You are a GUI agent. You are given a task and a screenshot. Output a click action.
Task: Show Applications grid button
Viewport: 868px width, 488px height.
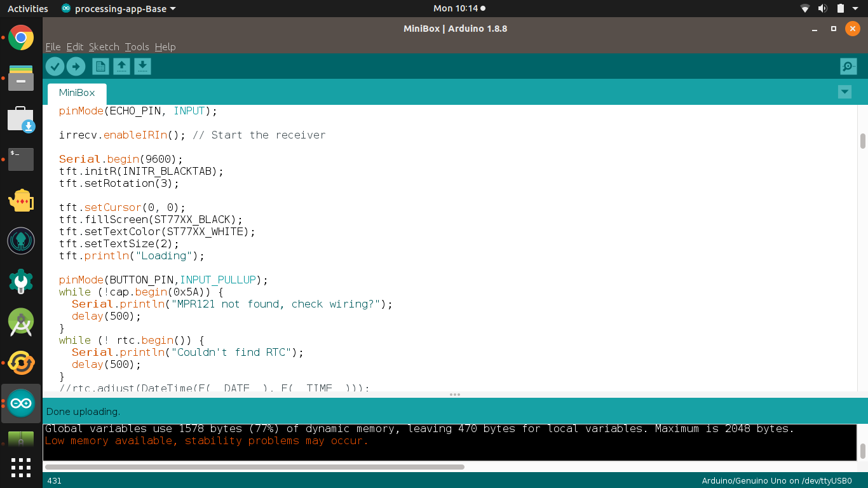21,468
